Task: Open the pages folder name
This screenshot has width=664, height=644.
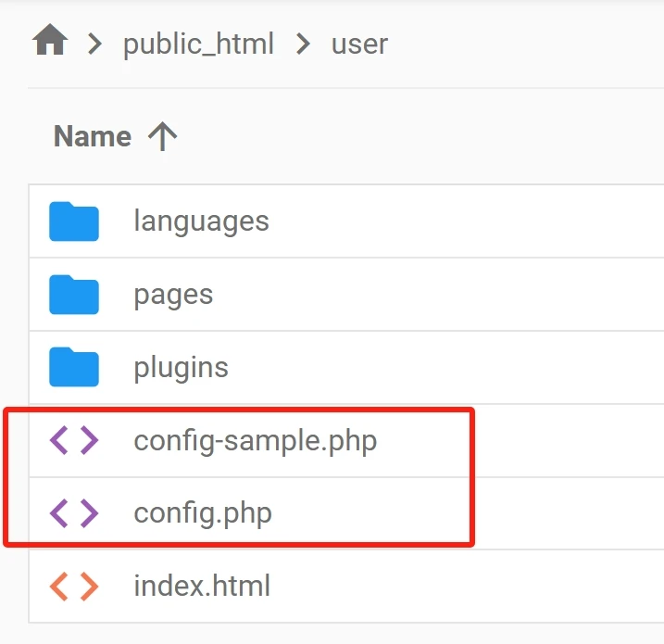Action: pyautogui.click(x=173, y=296)
